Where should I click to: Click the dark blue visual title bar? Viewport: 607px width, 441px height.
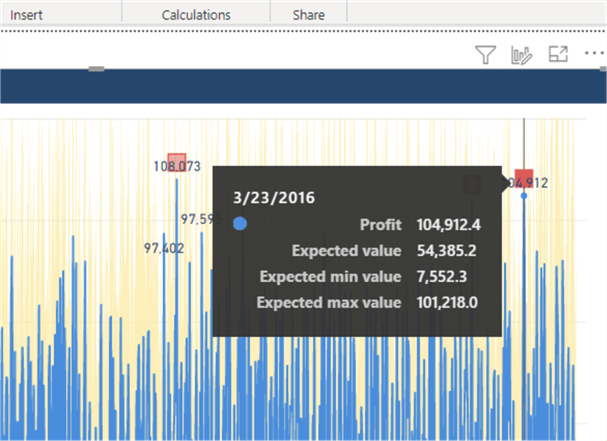pos(303,86)
